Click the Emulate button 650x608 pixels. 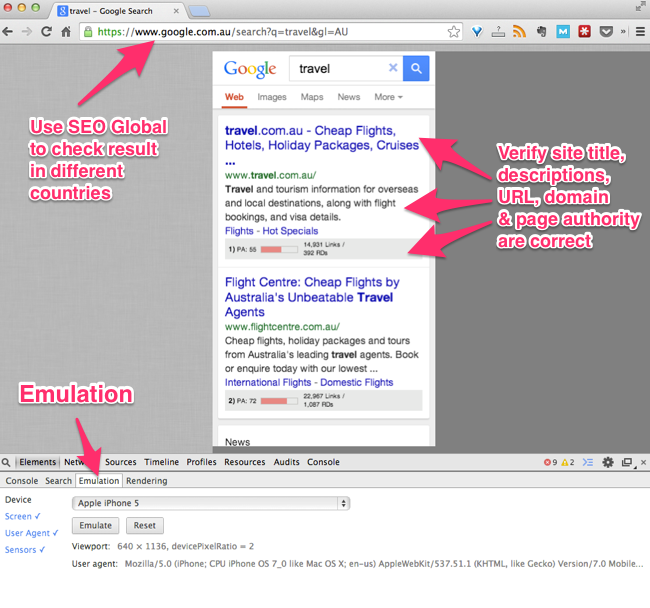(95, 526)
